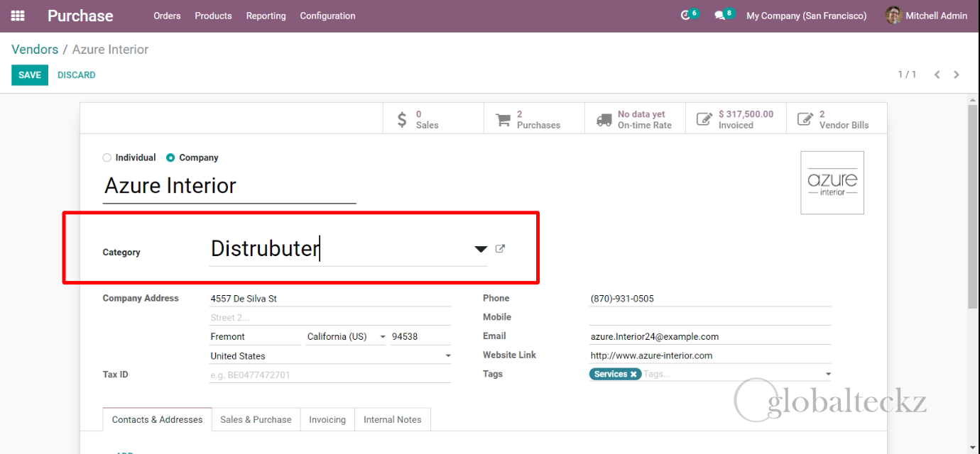The image size is (980, 454).
Task: Select the Individual radio button
Action: click(x=107, y=157)
